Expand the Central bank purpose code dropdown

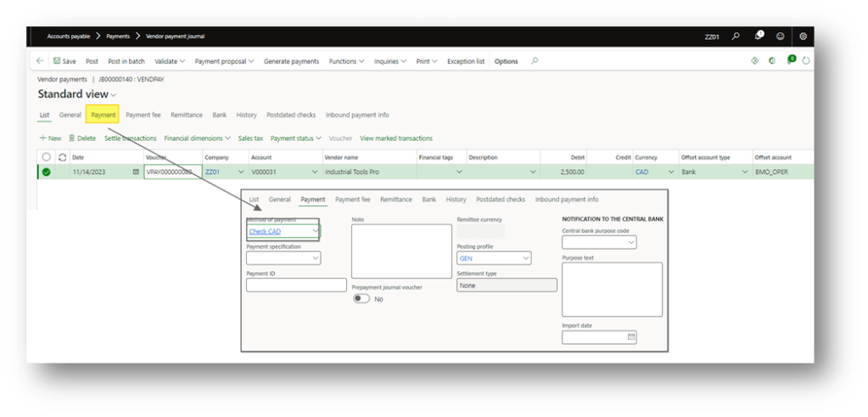click(630, 243)
